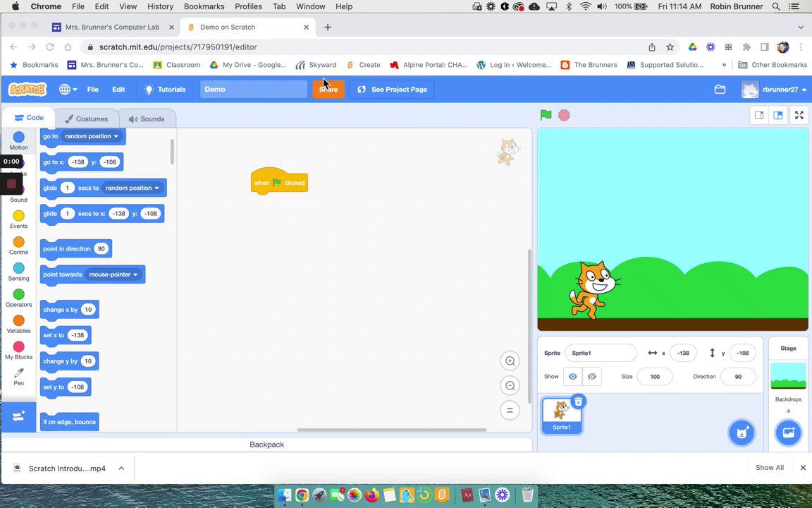Select the Sensing blocks category
This screenshot has width=812, height=508.
(x=18, y=272)
